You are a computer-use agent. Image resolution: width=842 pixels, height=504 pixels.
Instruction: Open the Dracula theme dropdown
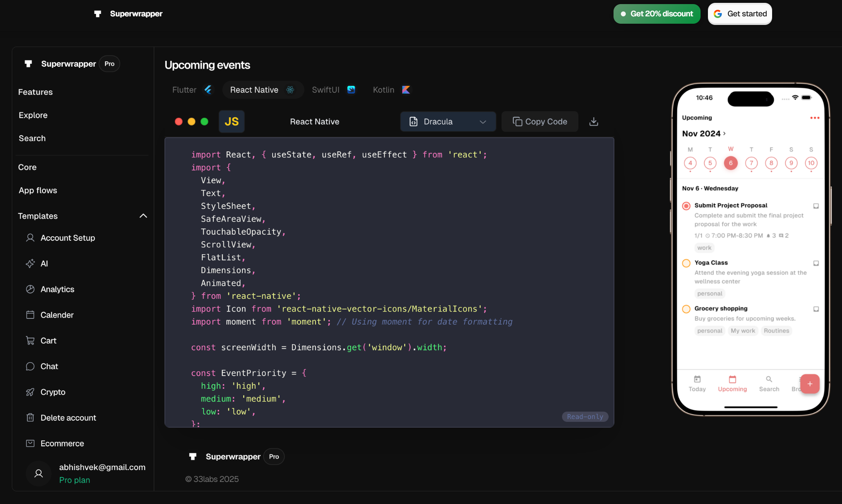click(448, 121)
